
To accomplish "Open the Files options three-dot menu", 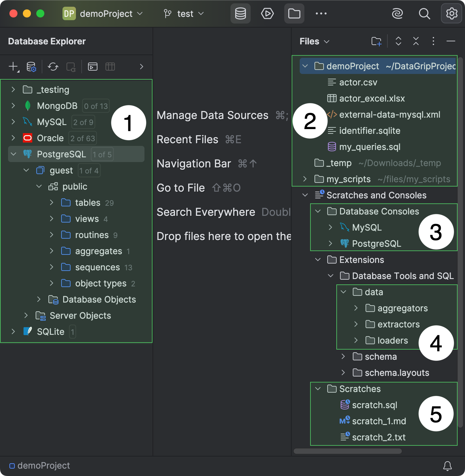I will click(433, 41).
